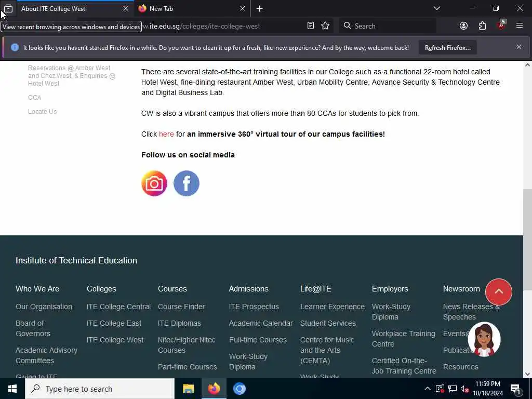
Task: Close the About ITE College West tab
Action: point(126,8)
